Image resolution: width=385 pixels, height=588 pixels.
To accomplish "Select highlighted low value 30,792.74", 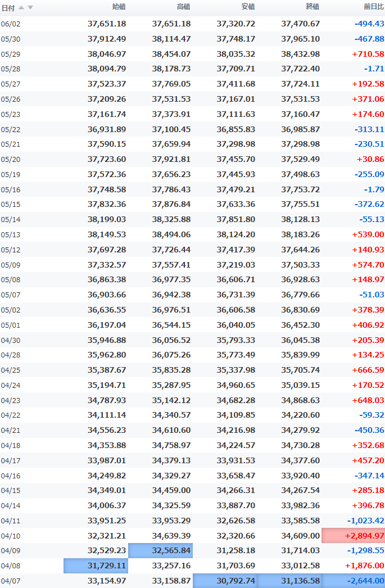I will 225,581.
